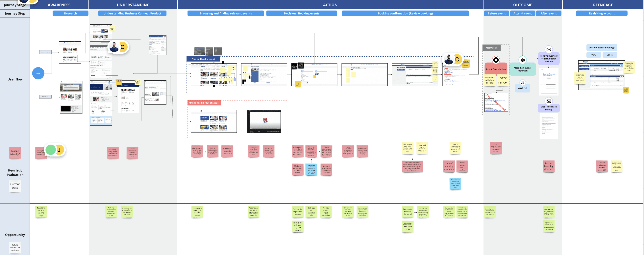Select Too many entry points sticky note

[112, 152]
